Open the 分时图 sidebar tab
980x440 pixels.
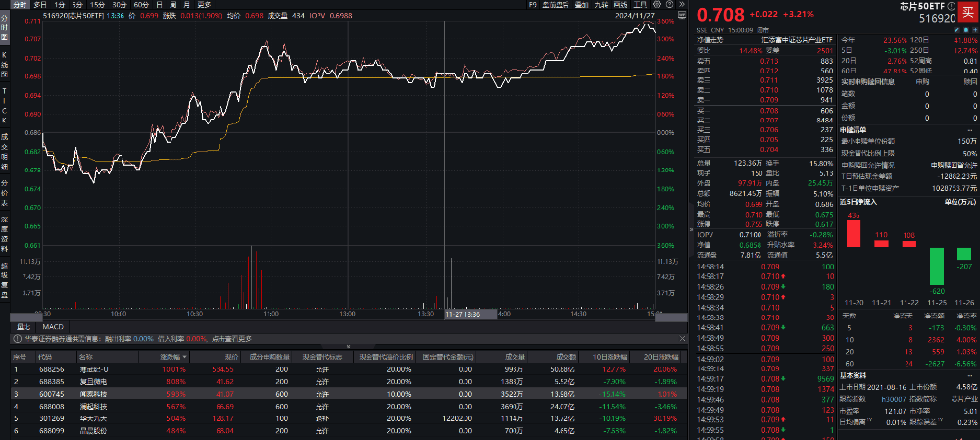pyautogui.click(x=4, y=29)
